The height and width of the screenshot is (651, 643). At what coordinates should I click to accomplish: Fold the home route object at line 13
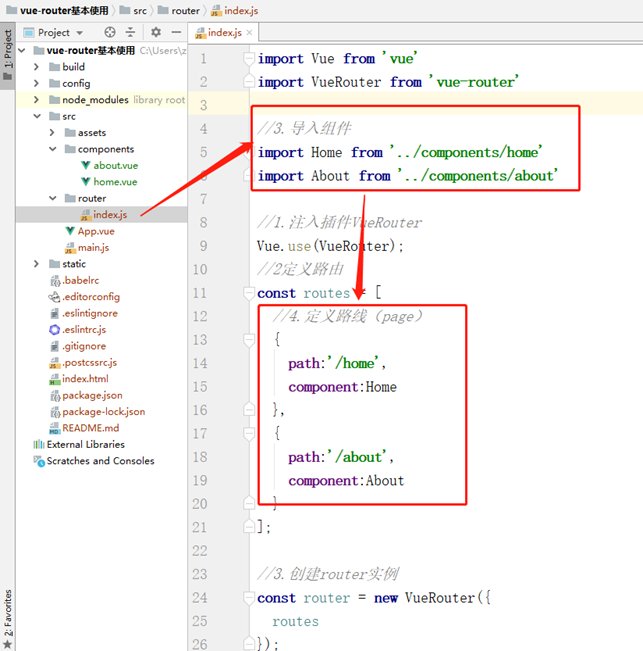coord(249,340)
